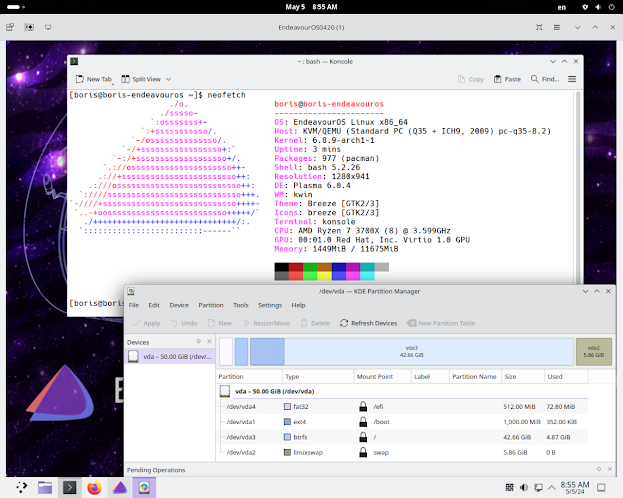The height and width of the screenshot is (498, 623).
Task: Select the vda 50.00 GiB device in Devices panel
Action: tap(170, 357)
